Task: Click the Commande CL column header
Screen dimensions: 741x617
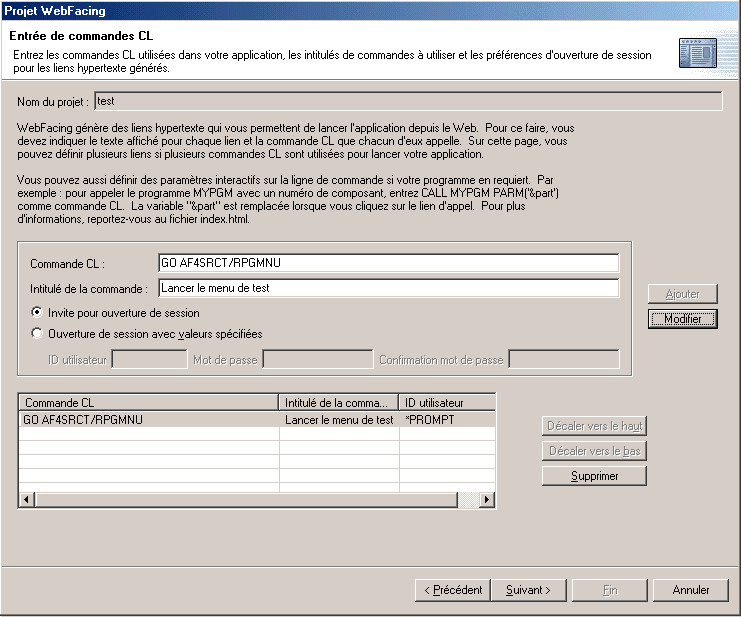Action: (148, 403)
